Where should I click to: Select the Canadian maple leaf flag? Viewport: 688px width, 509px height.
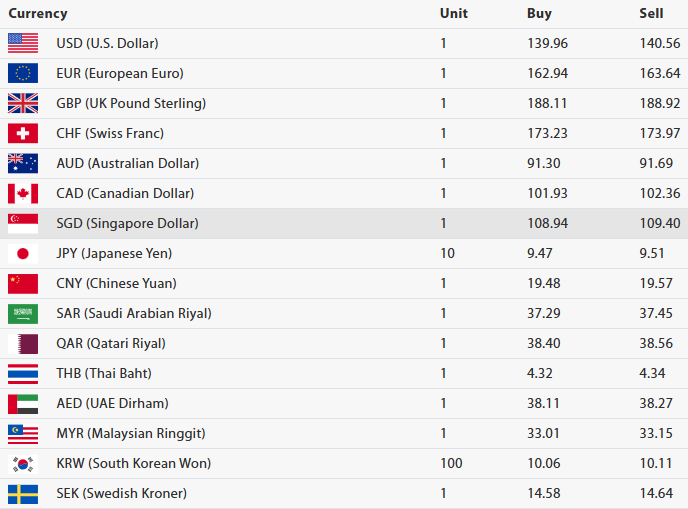[23, 193]
